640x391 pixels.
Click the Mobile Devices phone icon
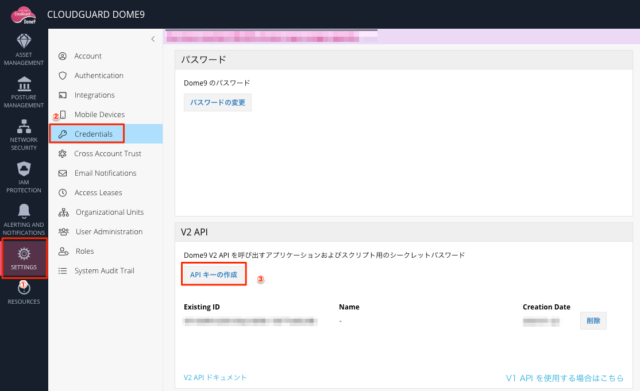(x=63, y=115)
